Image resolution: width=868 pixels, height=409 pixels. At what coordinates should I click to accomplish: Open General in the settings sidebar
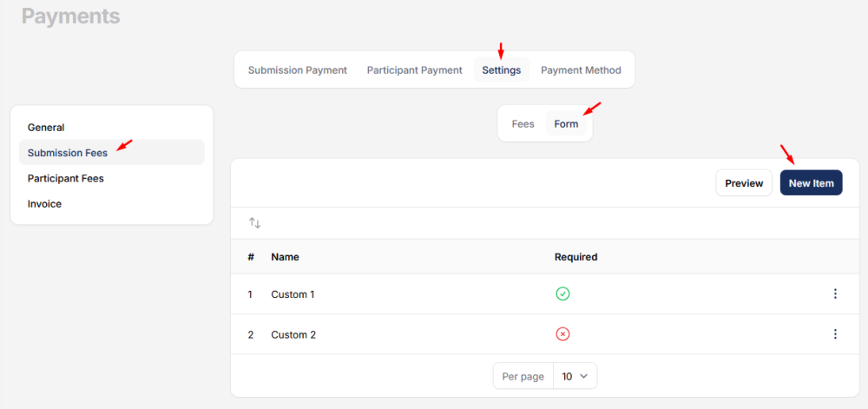(x=46, y=127)
